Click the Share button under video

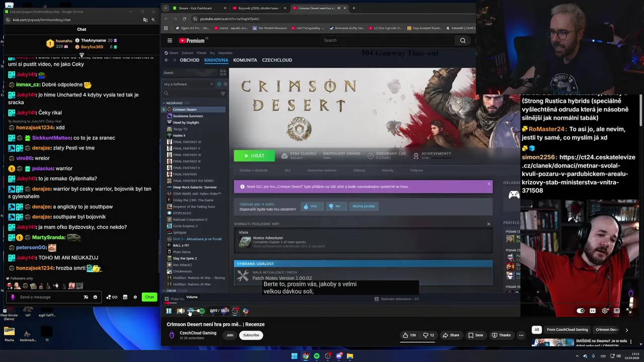tap(451, 335)
